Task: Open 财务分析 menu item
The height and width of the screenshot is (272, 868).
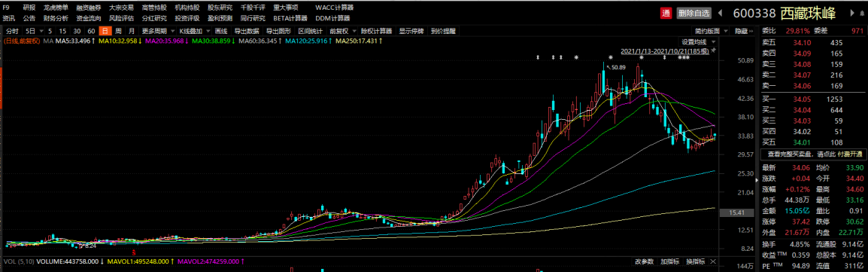Action: [56, 18]
